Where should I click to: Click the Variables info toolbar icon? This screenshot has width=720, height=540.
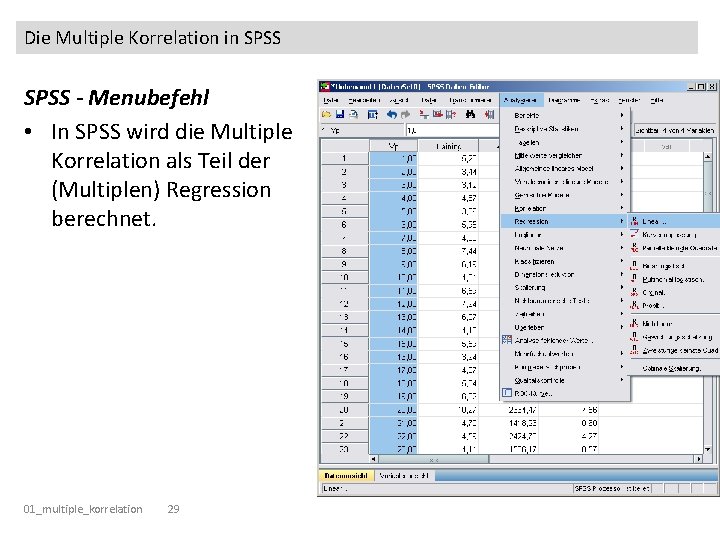[x=451, y=114]
